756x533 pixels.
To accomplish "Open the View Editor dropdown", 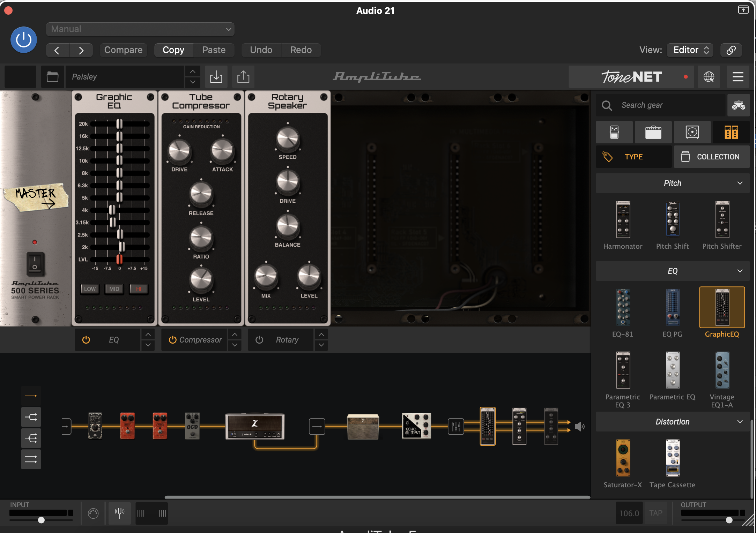I will pyautogui.click(x=690, y=50).
